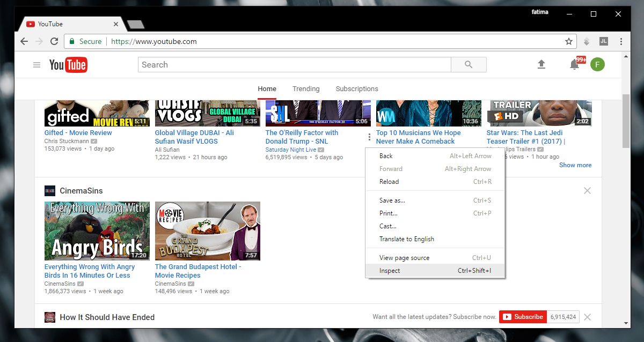Open Star Wars: The Last Jedi trailer title
This screenshot has height=342, width=644.
[x=526, y=137]
